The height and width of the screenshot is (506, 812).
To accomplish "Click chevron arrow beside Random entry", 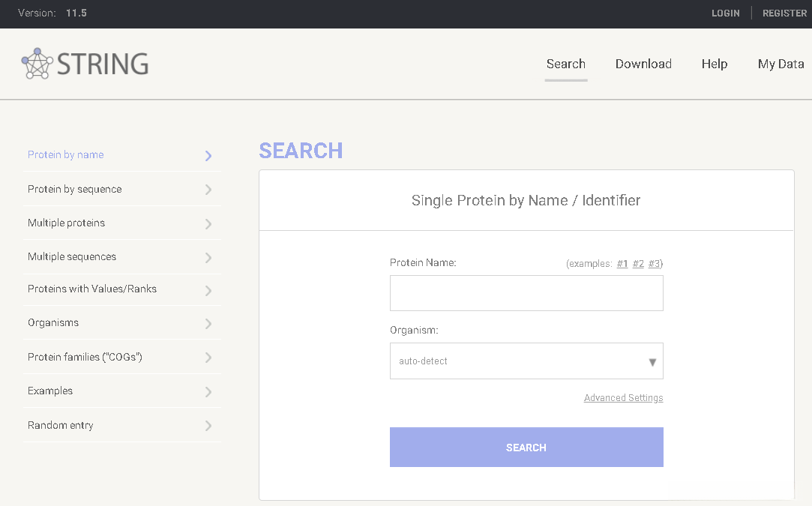I will point(208,426).
